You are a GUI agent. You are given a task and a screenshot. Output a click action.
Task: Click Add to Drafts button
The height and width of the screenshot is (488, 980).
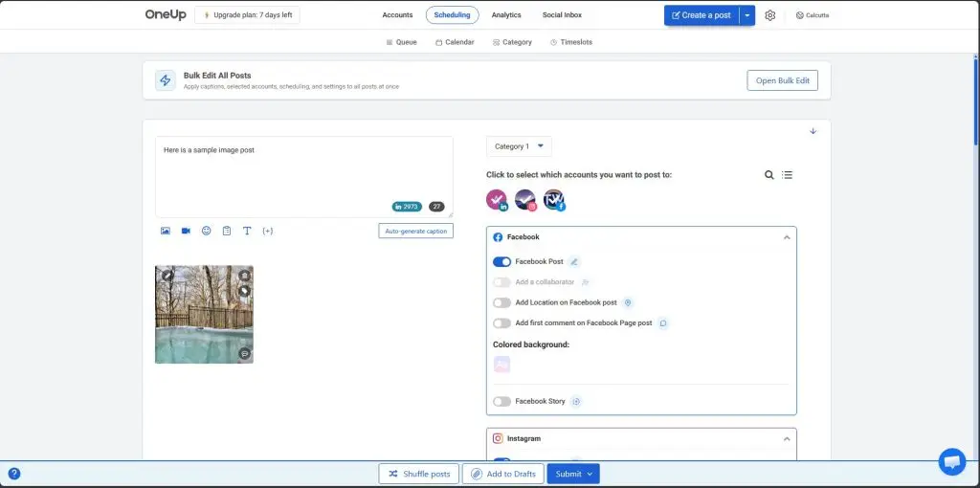(x=503, y=474)
